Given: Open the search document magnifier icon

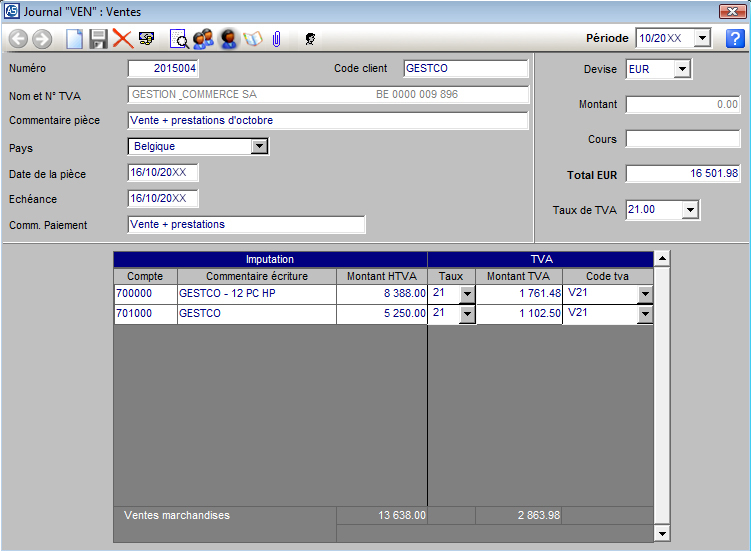Looking at the screenshot, I should 180,39.
